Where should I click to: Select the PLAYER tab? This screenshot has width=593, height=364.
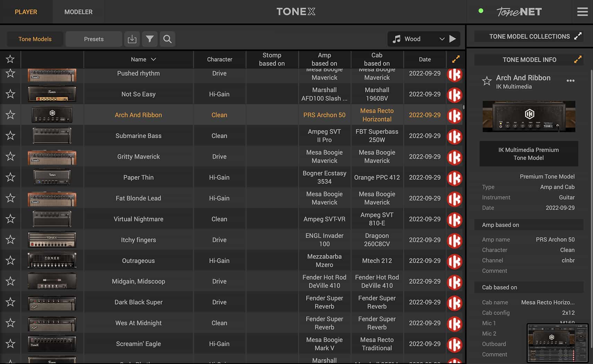click(x=26, y=11)
